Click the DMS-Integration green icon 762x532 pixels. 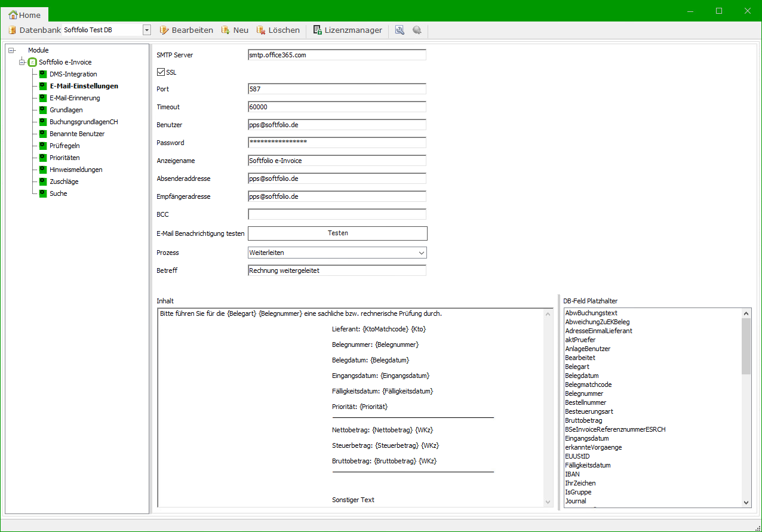tap(43, 74)
